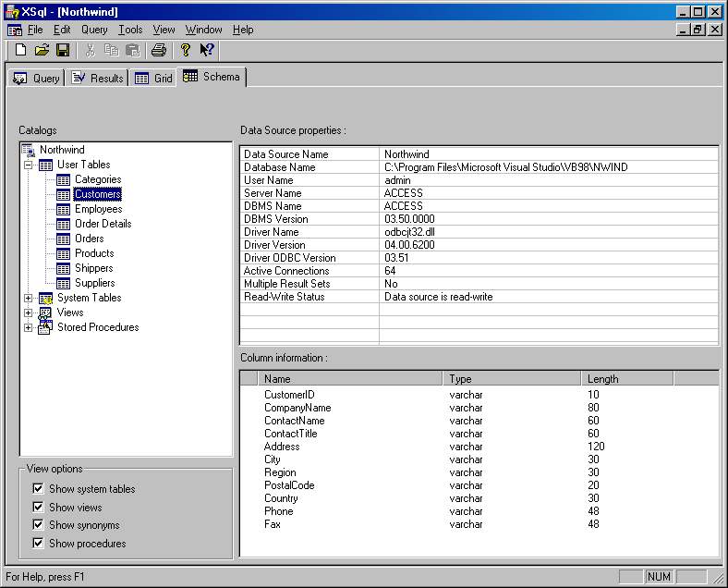The height and width of the screenshot is (588, 728).
Task: Select the Schema tab
Action: point(212,77)
